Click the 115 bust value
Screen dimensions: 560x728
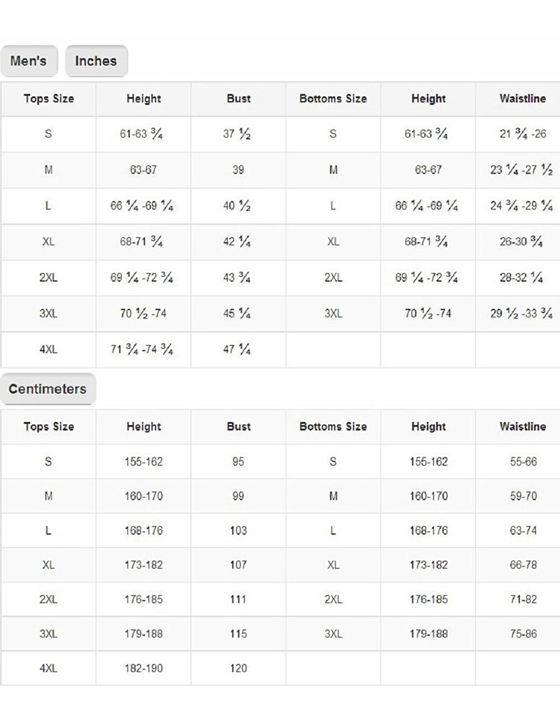tap(238, 634)
